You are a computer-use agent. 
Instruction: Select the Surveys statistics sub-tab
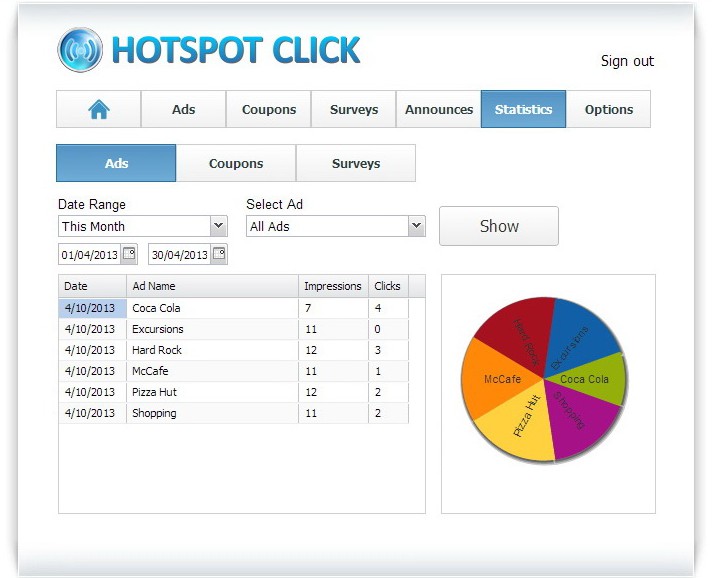[356, 163]
